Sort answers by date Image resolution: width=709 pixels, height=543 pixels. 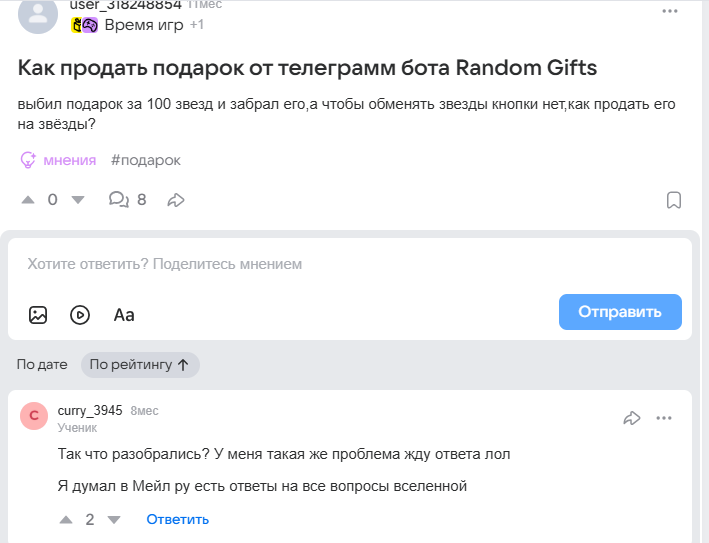click(42, 365)
